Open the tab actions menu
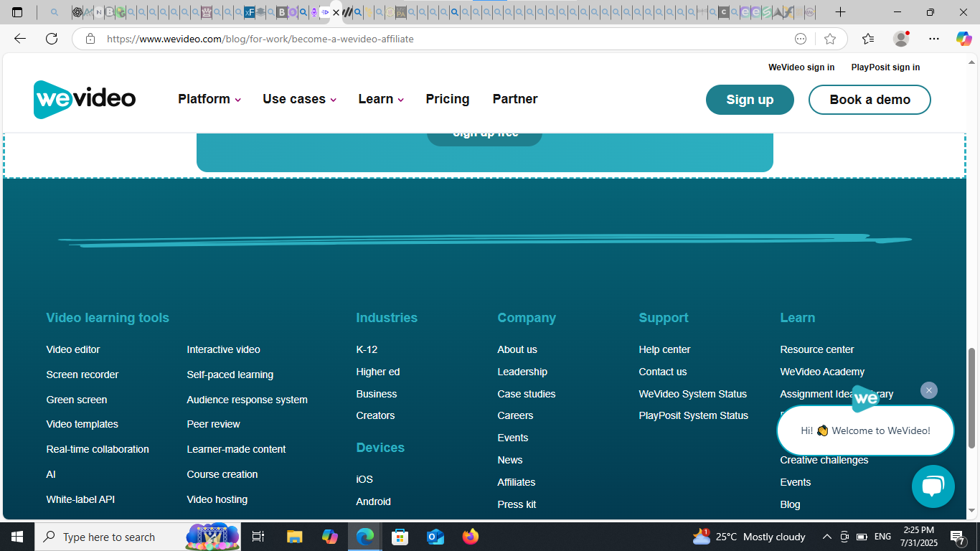The height and width of the screenshot is (551, 980). [18, 12]
